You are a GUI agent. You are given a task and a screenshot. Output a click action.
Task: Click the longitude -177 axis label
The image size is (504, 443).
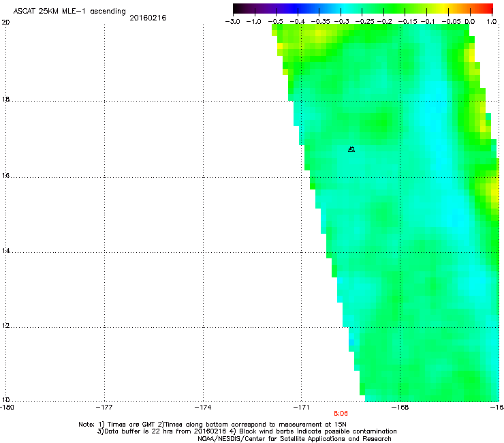(x=104, y=408)
